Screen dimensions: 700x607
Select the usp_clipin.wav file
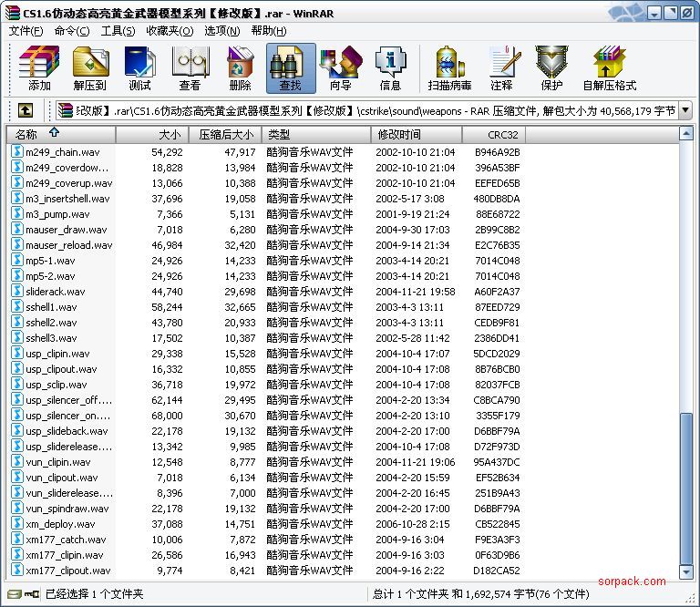coord(57,354)
